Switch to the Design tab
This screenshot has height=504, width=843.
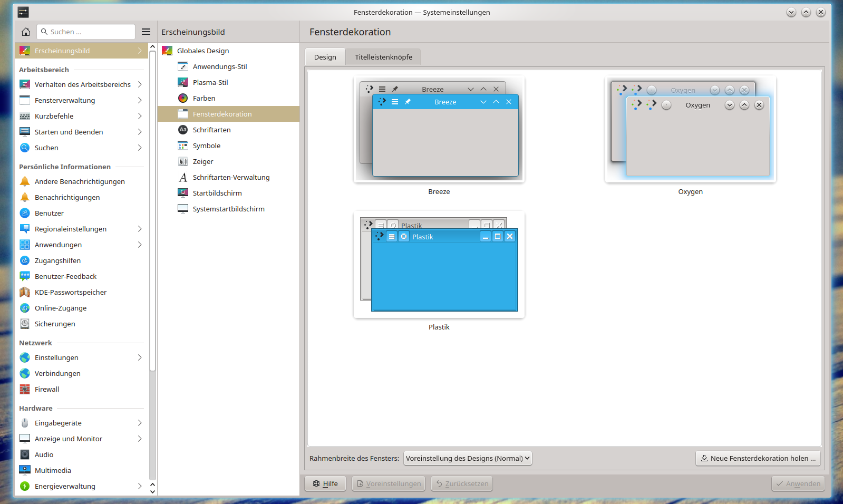325,57
